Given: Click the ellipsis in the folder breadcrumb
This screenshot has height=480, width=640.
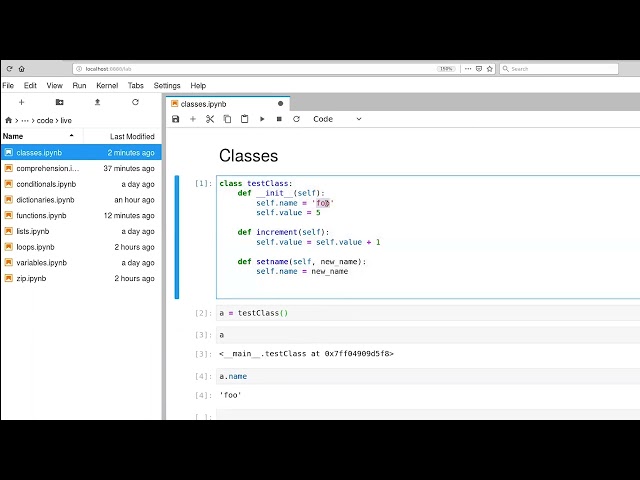Looking at the screenshot, I should (25, 120).
